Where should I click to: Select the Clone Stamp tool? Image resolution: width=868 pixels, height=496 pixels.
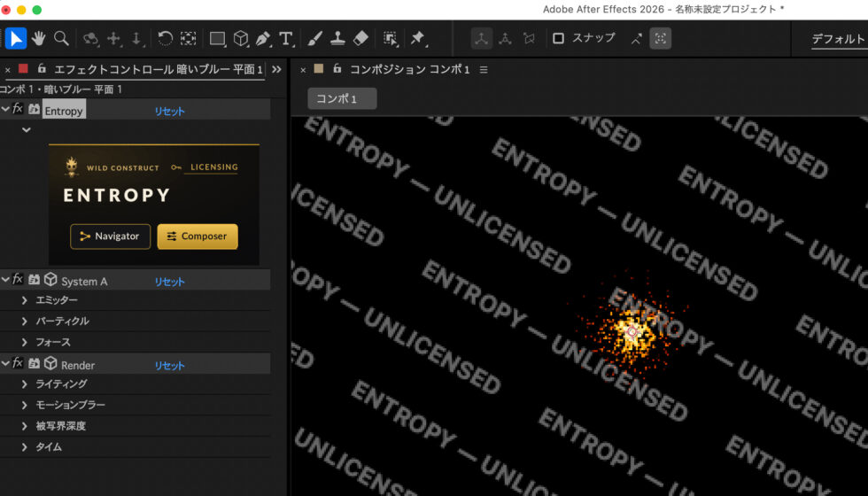click(x=337, y=38)
